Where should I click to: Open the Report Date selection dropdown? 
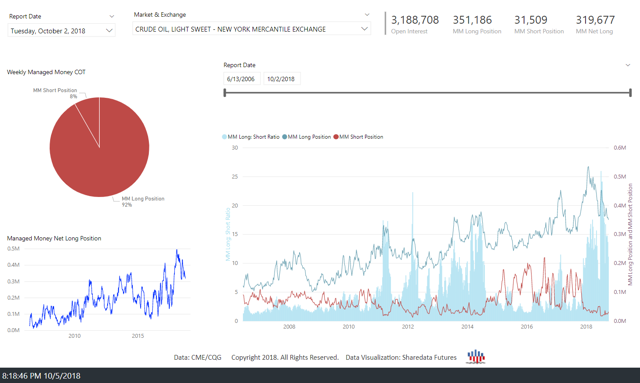click(x=61, y=31)
